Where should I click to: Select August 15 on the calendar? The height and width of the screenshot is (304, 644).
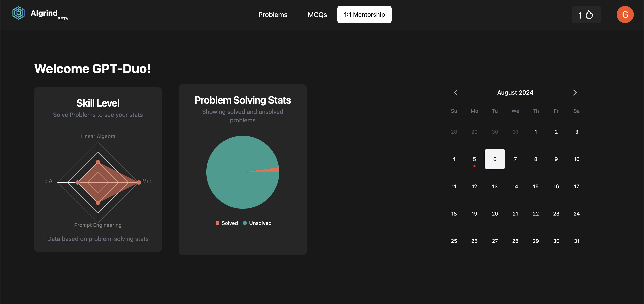coord(536,186)
